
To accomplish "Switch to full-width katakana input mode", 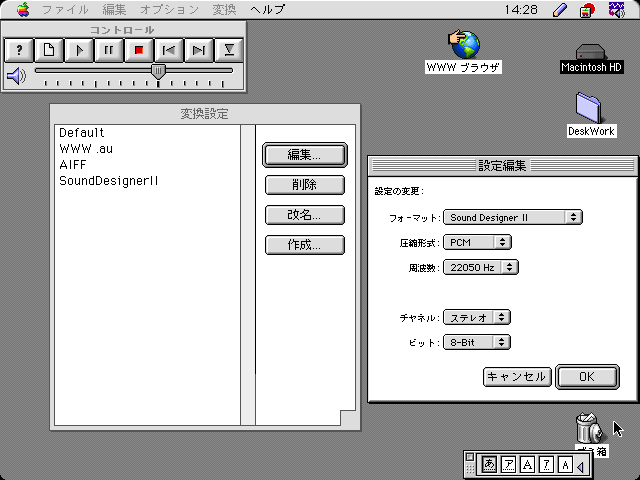I will click(x=508, y=464).
